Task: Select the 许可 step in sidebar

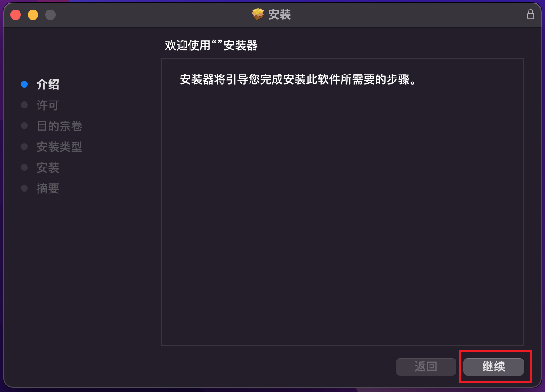Action: (48, 105)
